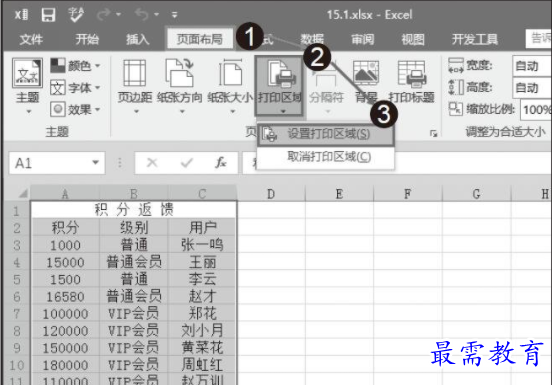Open the 颜色 theme colors dropdown
The height and width of the screenshot is (385, 552).
[75, 65]
